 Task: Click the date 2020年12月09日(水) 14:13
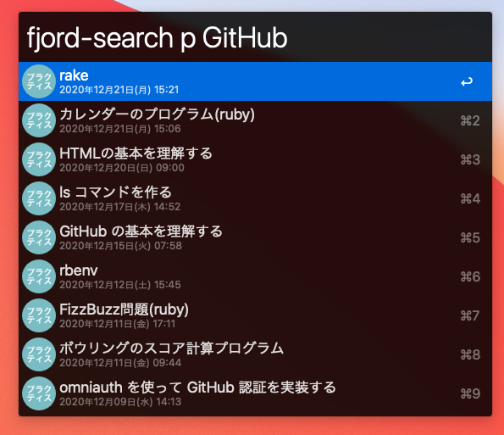click(120, 402)
